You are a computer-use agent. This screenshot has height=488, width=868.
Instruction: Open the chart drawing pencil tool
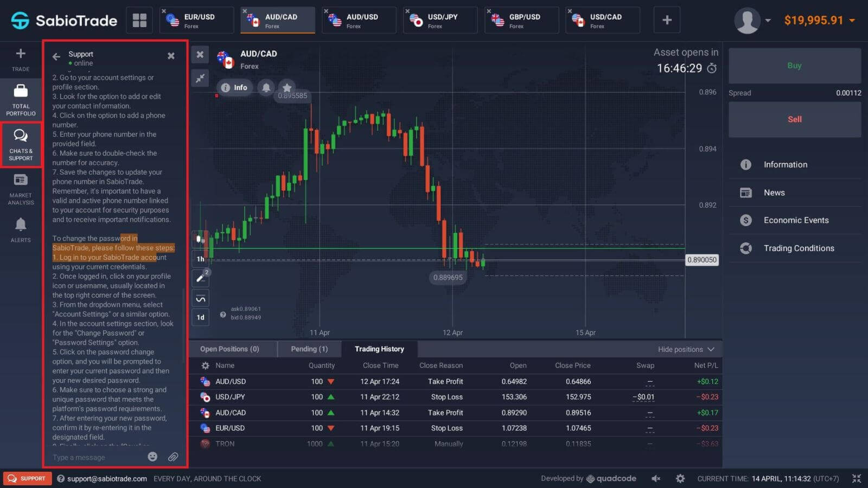pos(200,278)
